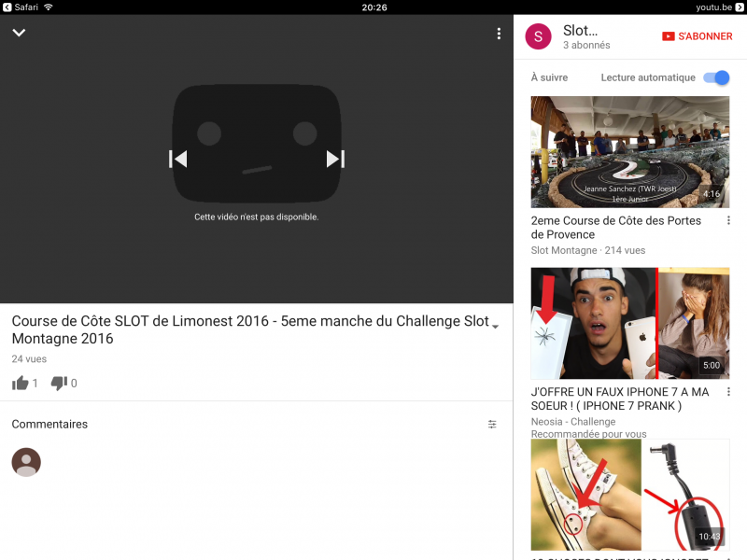Open the J'OFFRE UN FAUX IPHONE 7 title
This screenshot has height=560, width=747.
619,399
